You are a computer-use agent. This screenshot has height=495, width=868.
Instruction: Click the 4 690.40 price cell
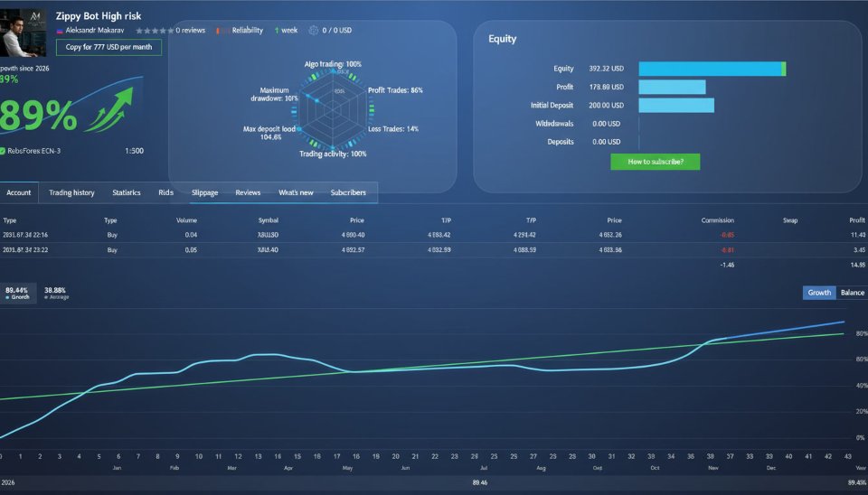point(353,235)
